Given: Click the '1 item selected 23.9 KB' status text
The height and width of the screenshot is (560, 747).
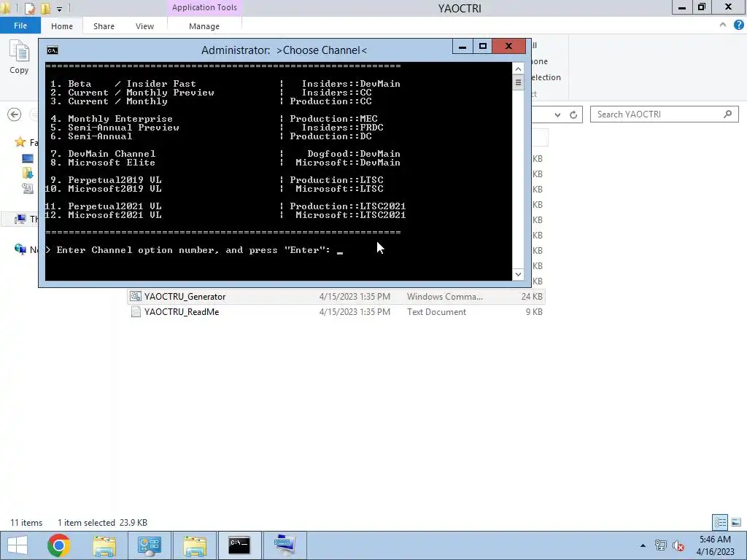Looking at the screenshot, I should pyautogui.click(x=102, y=523).
